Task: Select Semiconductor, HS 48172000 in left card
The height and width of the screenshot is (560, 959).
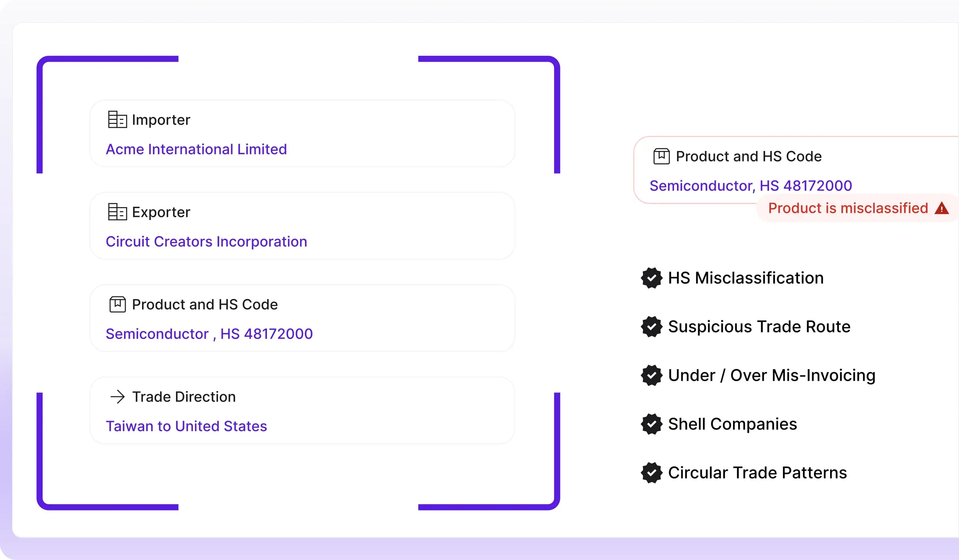Action: point(209,334)
